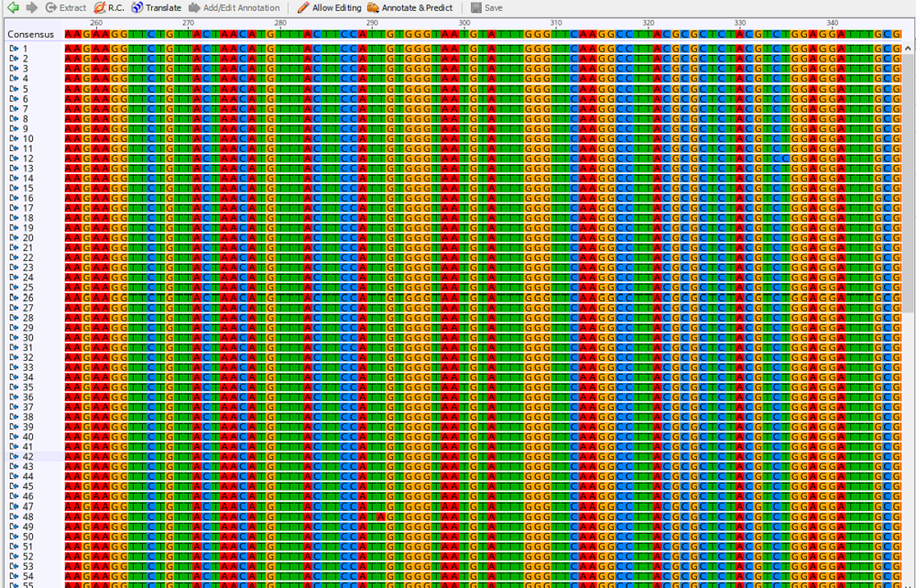Click Add/Edit Annotation in the toolbar
This screenshot has width=916, height=588.
pyautogui.click(x=234, y=7)
